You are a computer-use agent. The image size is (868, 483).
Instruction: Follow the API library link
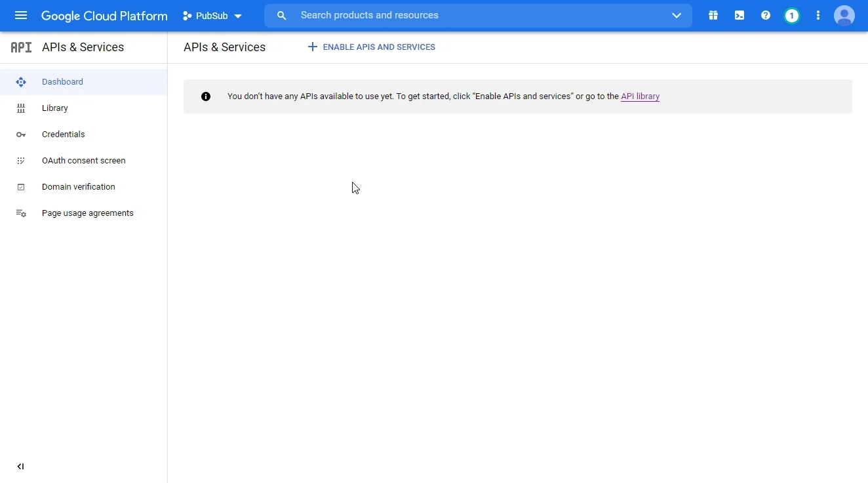(x=640, y=96)
